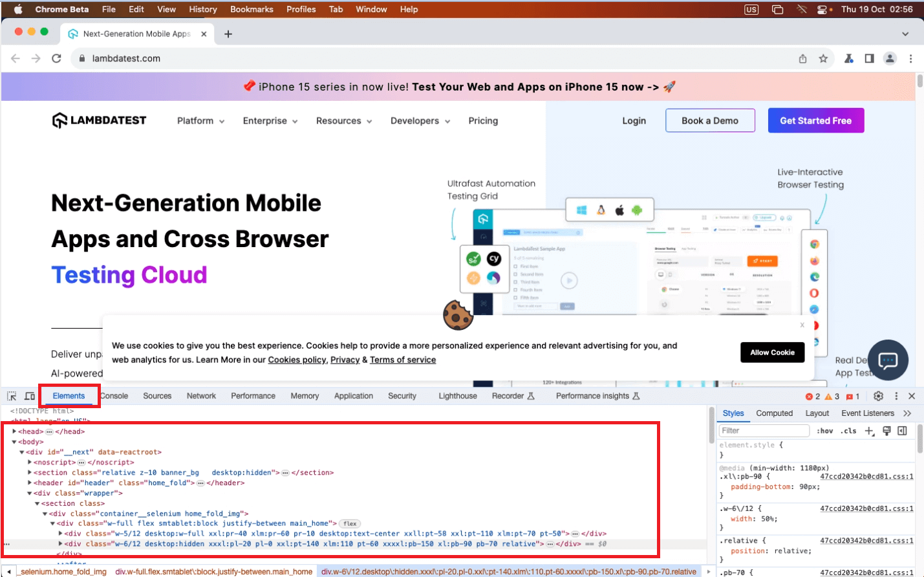The image size is (924, 577).
Task: Toggle the .cls class editor
Action: (x=848, y=431)
